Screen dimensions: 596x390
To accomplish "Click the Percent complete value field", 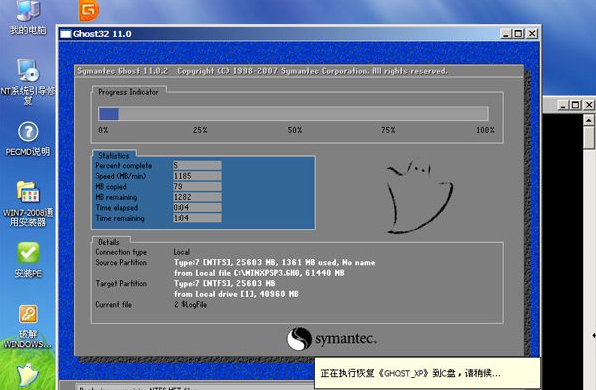I will 197,165.
